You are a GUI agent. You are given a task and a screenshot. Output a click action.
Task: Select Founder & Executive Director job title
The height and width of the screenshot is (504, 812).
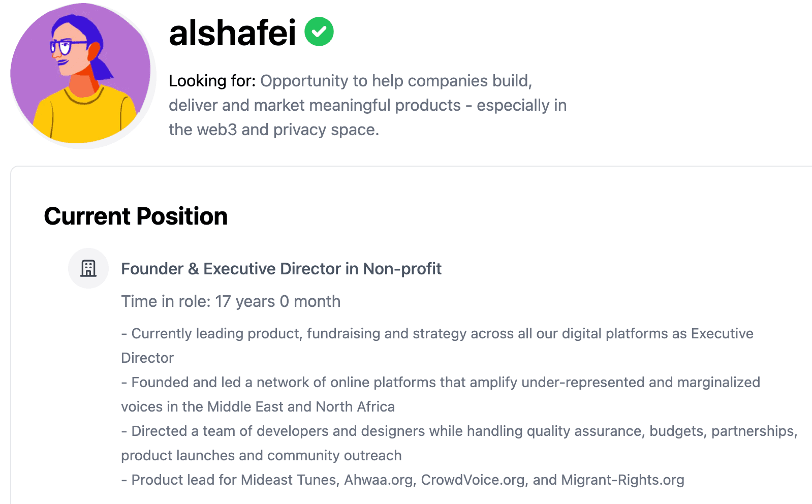coord(281,269)
